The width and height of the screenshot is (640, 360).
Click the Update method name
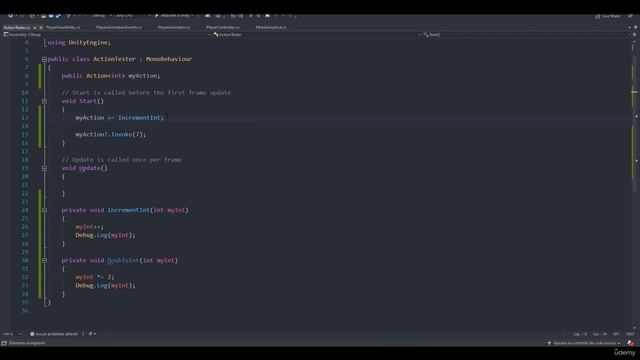point(89,168)
